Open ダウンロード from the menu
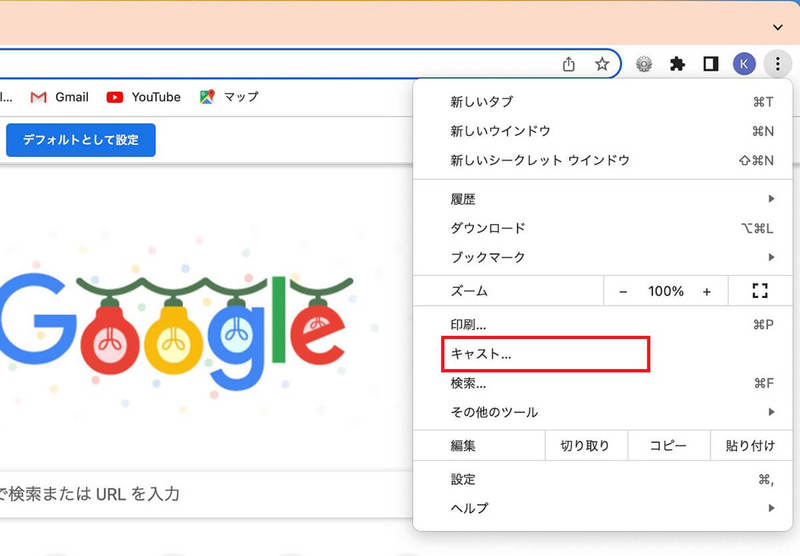This screenshot has height=556, width=800. pos(603,228)
